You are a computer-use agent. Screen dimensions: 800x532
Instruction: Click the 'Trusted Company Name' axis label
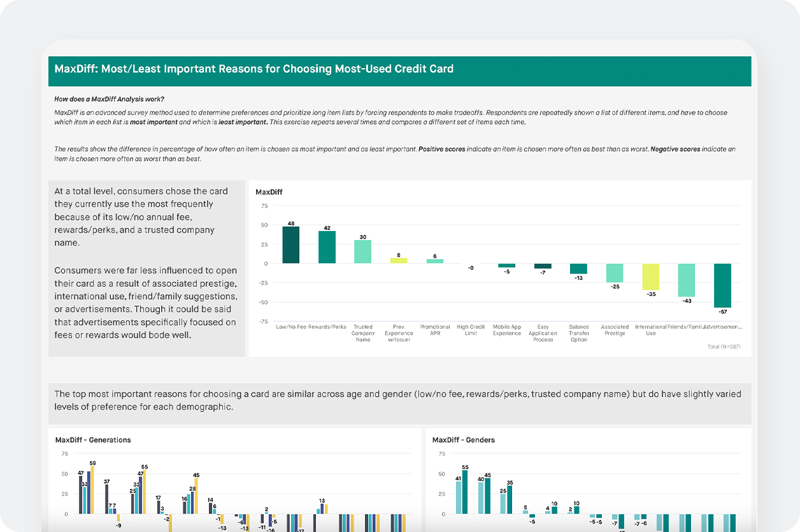pyautogui.click(x=363, y=333)
